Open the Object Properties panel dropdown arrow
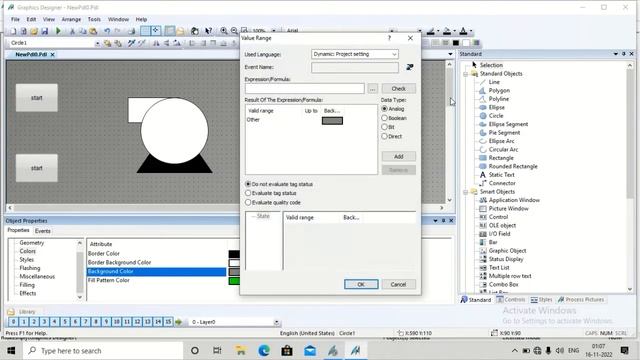The image size is (640, 360). [x=436, y=220]
